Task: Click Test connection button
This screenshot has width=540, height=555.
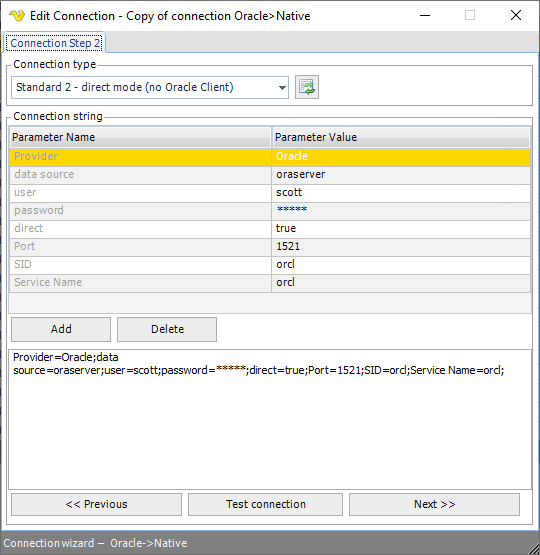Action: coord(265,504)
